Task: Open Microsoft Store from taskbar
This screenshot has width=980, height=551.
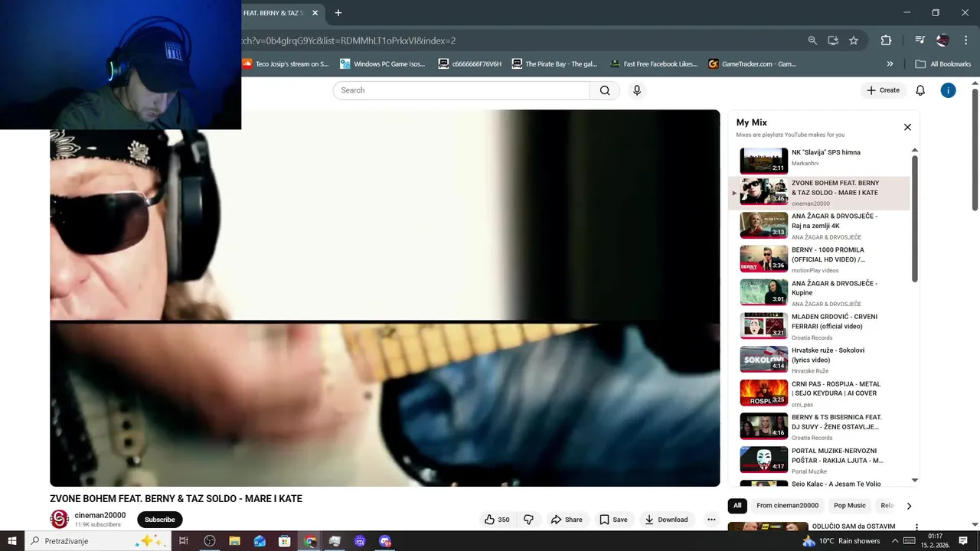Action: [284, 541]
